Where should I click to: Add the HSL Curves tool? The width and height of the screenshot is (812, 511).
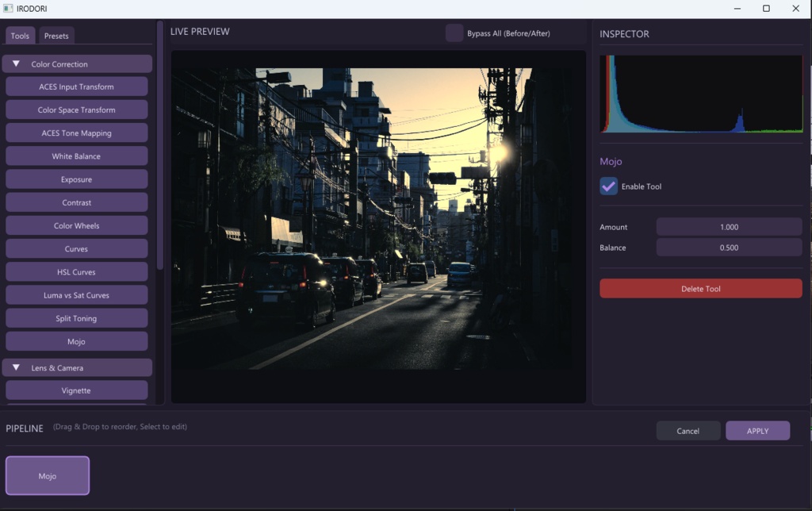(x=77, y=272)
